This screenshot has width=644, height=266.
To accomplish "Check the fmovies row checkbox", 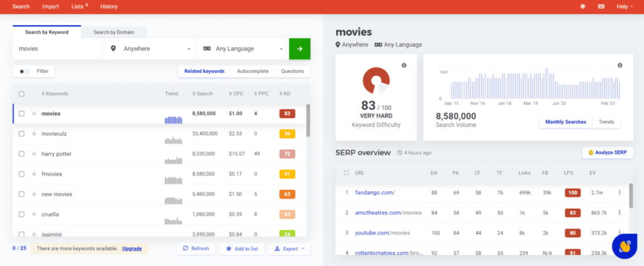I will click(x=22, y=174).
